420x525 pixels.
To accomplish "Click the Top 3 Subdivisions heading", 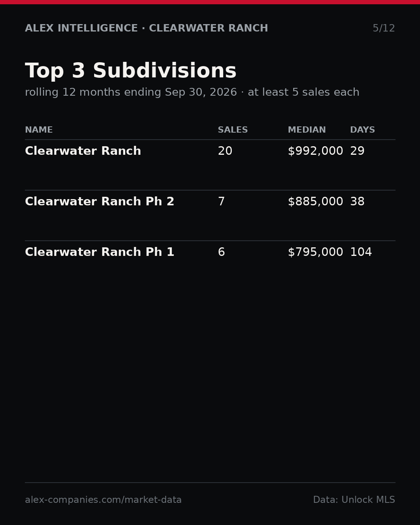I will pos(131,71).
